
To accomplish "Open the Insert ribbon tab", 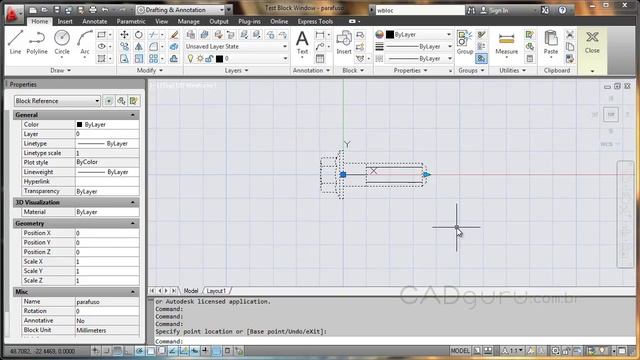I will pos(65,21).
